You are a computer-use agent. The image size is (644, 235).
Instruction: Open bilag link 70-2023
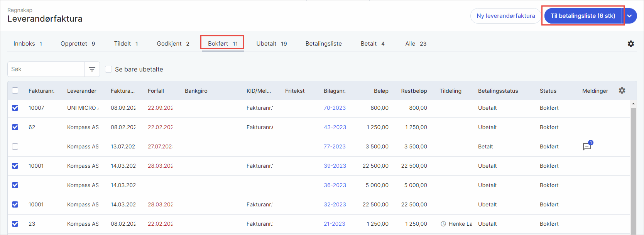[x=335, y=108]
